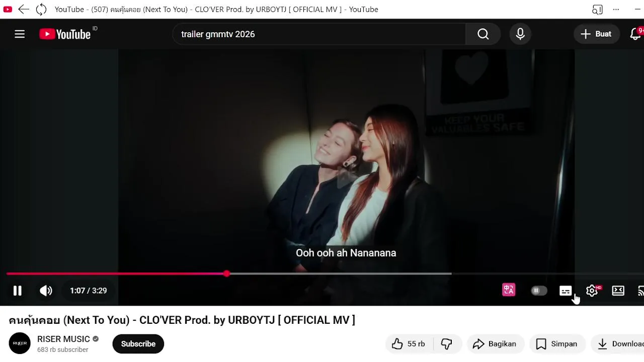Click the pink translate extension icon
The width and height of the screenshot is (644, 362).
coord(509,290)
